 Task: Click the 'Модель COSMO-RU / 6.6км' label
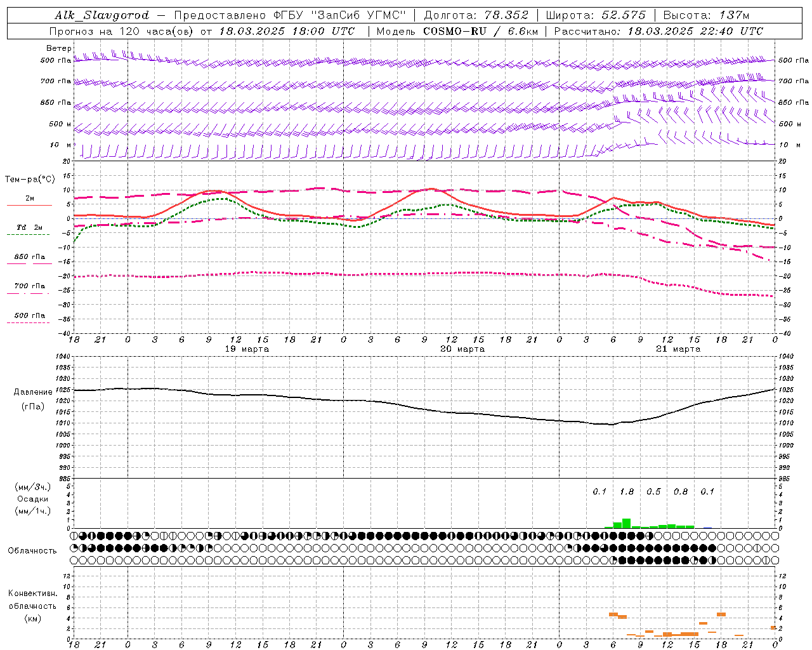tap(457, 31)
